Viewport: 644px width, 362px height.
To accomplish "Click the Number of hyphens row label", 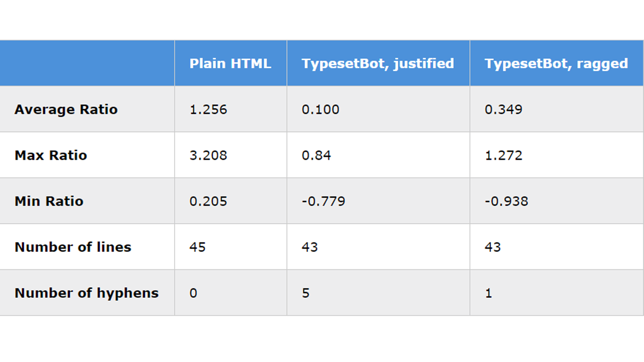I will point(87,293).
